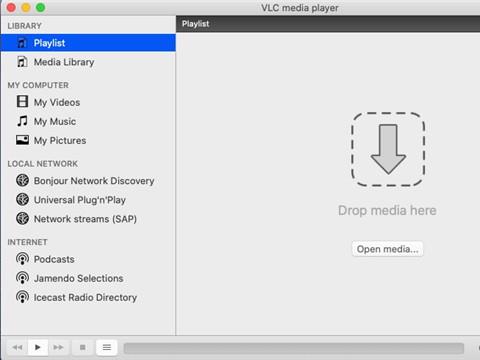The image size is (480, 360).
Task: Start playback with the Play button
Action: point(38,347)
